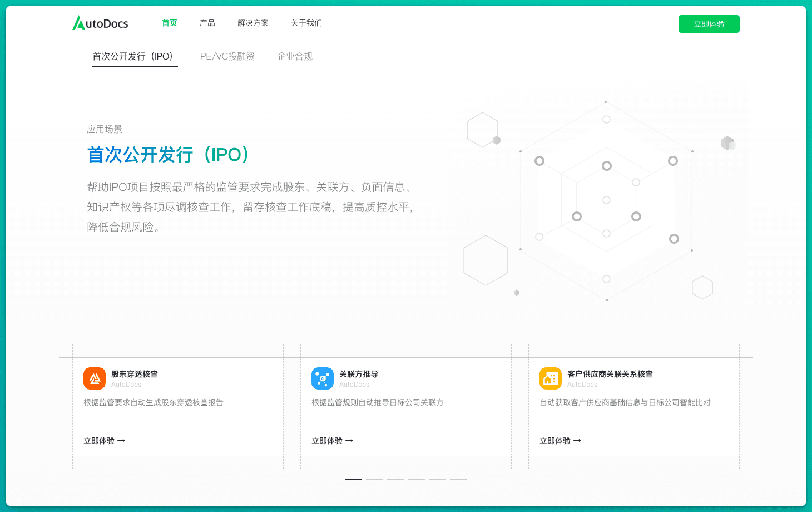812x512 pixels.
Task: Open the 产品 nav menu
Action: click(x=207, y=23)
